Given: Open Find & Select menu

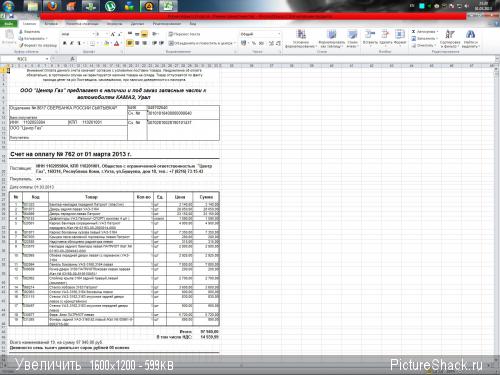Looking at the screenshot, I should (x=470, y=38).
